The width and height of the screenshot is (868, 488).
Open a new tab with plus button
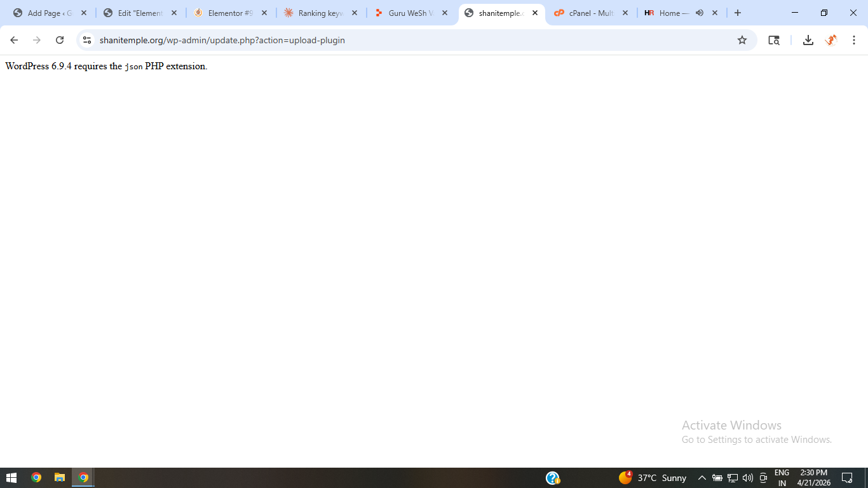[737, 13]
